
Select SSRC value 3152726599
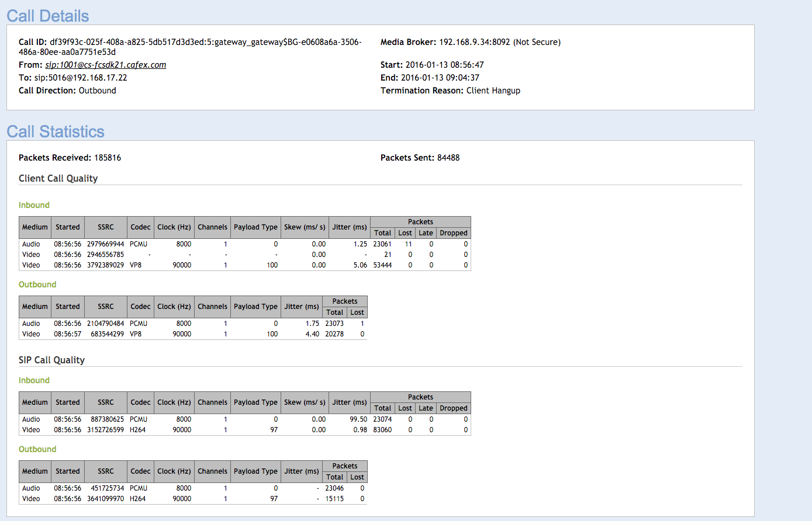click(x=106, y=430)
